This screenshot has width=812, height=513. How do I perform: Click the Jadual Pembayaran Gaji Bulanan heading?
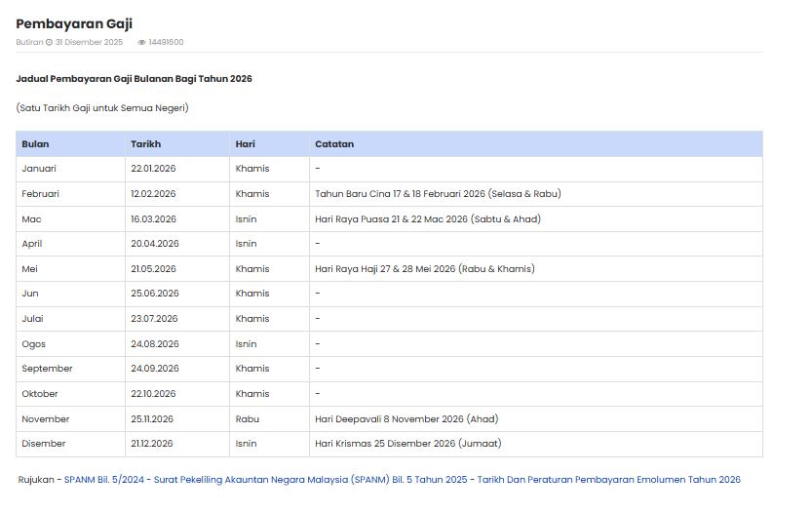point(134,78)
